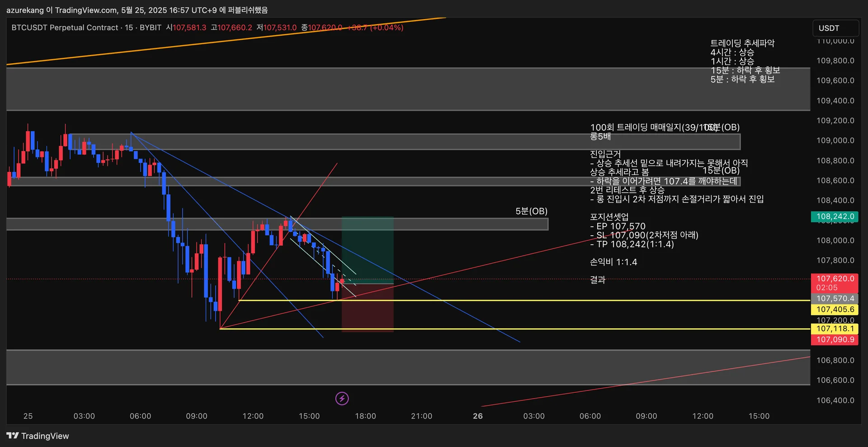Click the date 26 on the time axis

pyautogui.click(x=478, y=416)
